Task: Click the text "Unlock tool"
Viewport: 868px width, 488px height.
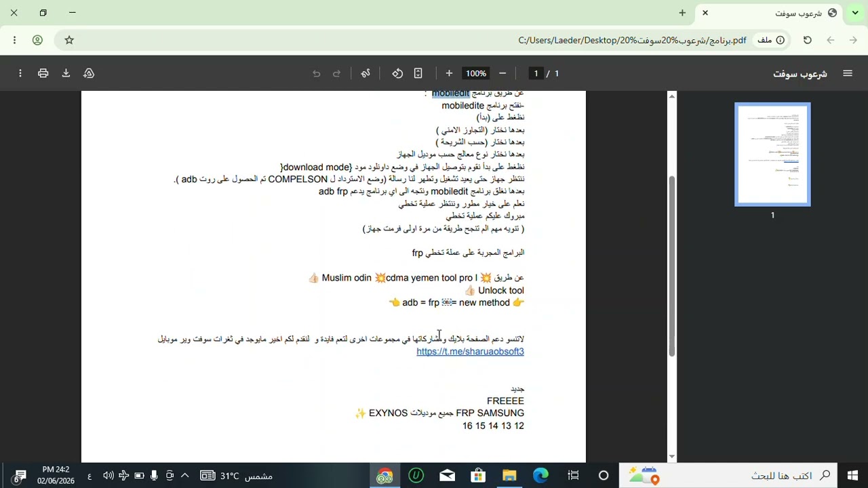Action: point(500,290)
